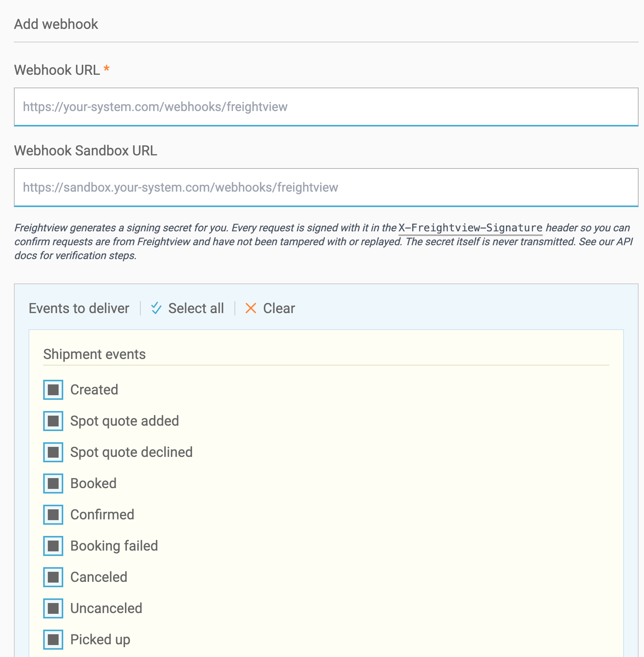Click the Shipment events section heading
The width and height of the screenshot is (644, 657).
94,354
